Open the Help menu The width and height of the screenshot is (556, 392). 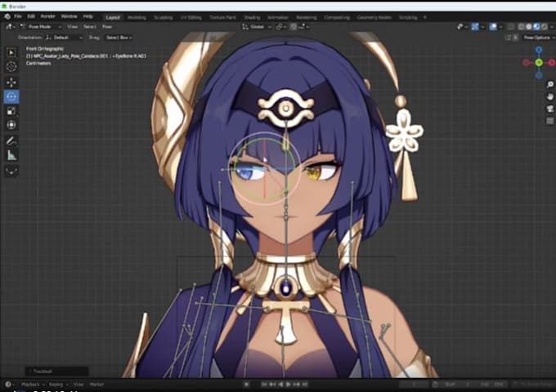pos(88,16)
